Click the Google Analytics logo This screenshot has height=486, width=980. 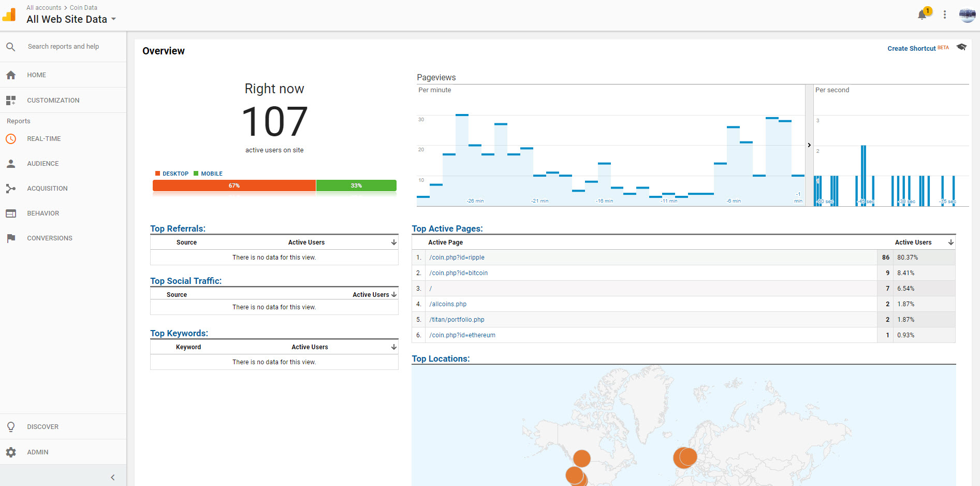[x=9, y=15]
